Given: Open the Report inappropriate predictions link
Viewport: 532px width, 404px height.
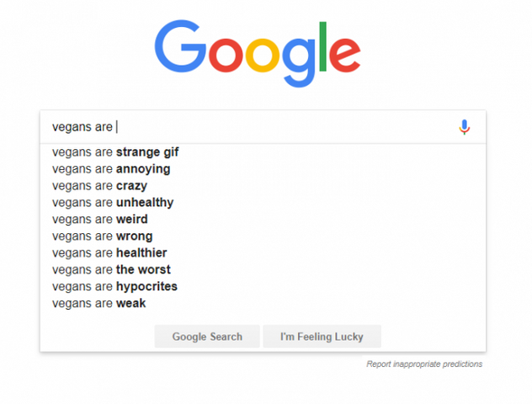Looking at the screenshot, I should click(424, 364).
